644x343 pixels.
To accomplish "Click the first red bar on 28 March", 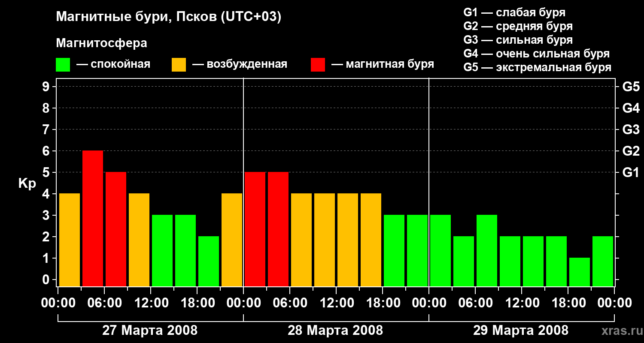I will coord(255,229).
